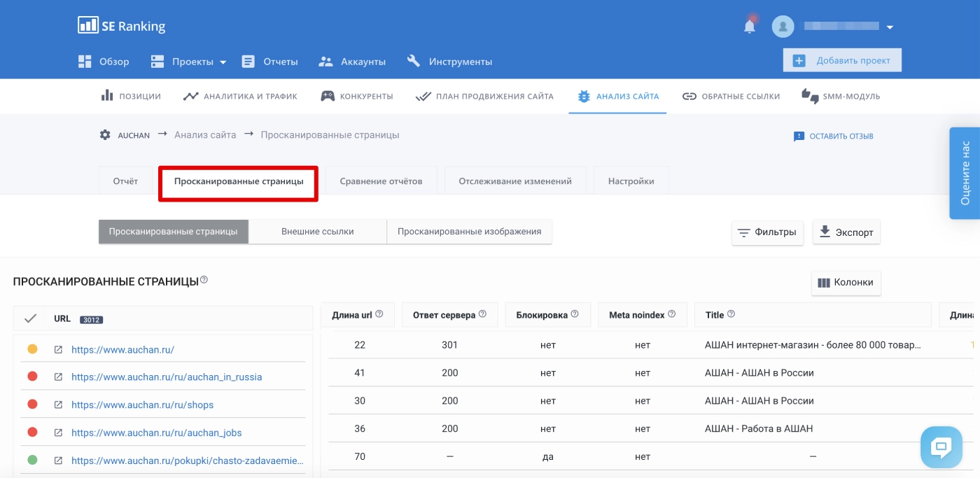Click title text АШАН - Работа в АШАН
The image size is (980, 478).
click(759, 428)
